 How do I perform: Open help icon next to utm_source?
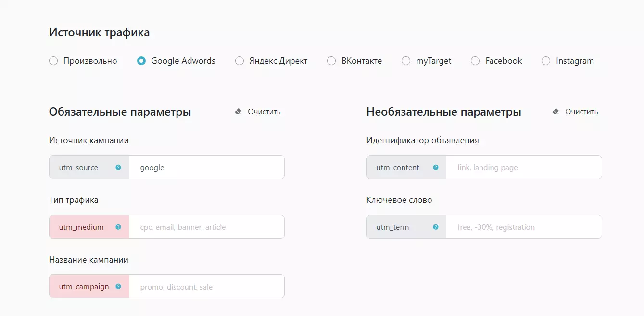pos(118,168)
